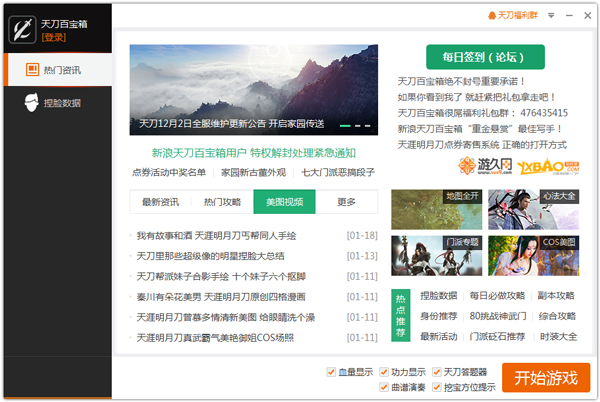Click the 登录 login link

pos(54,37)
